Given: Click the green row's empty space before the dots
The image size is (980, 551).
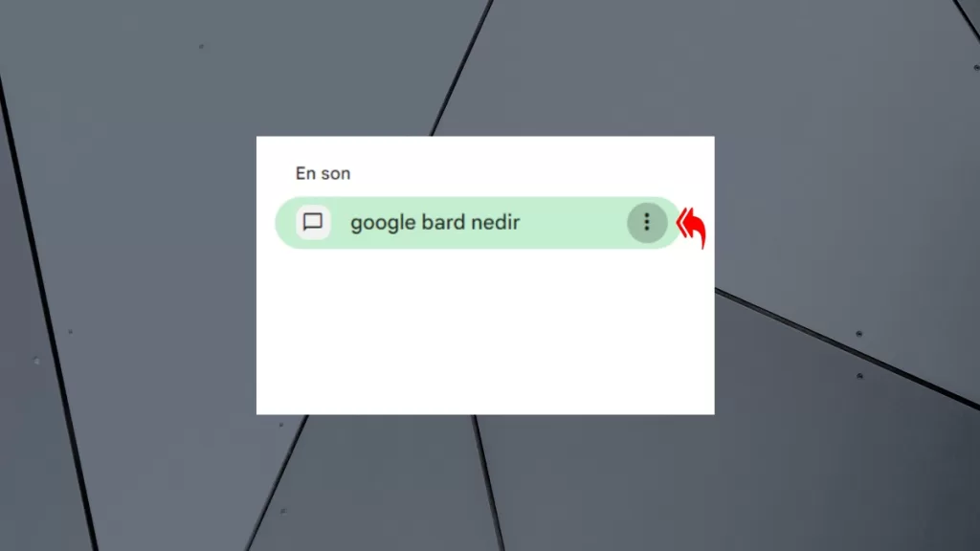Looking at the screenshot, I should tap(572, 223).
